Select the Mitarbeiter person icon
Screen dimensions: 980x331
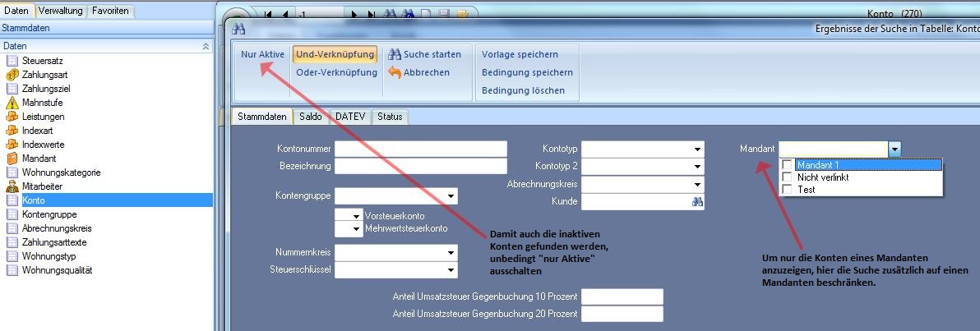[x=12, y=186]
